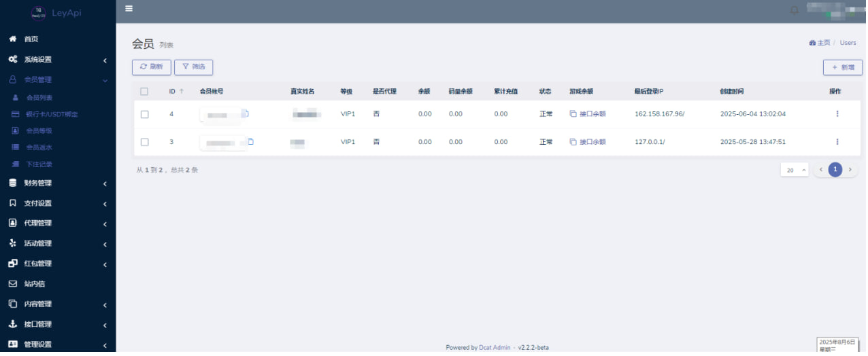Click the 刷新 refresh button
Image resolution: width=868 pixels, height=356 pixels.
point(151,67)
